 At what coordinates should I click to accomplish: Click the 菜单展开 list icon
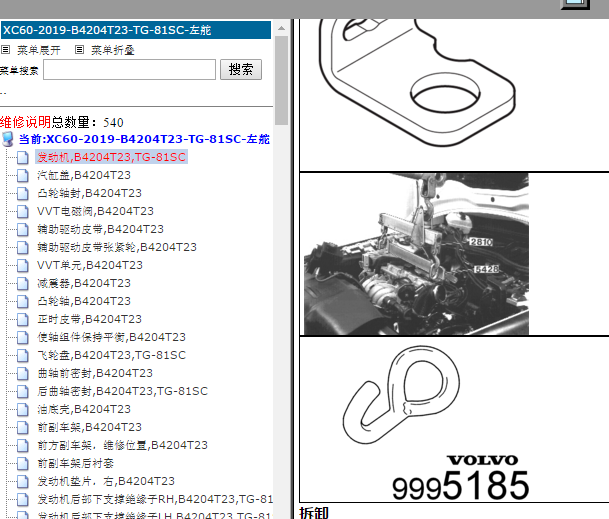[x=5, y=50]
